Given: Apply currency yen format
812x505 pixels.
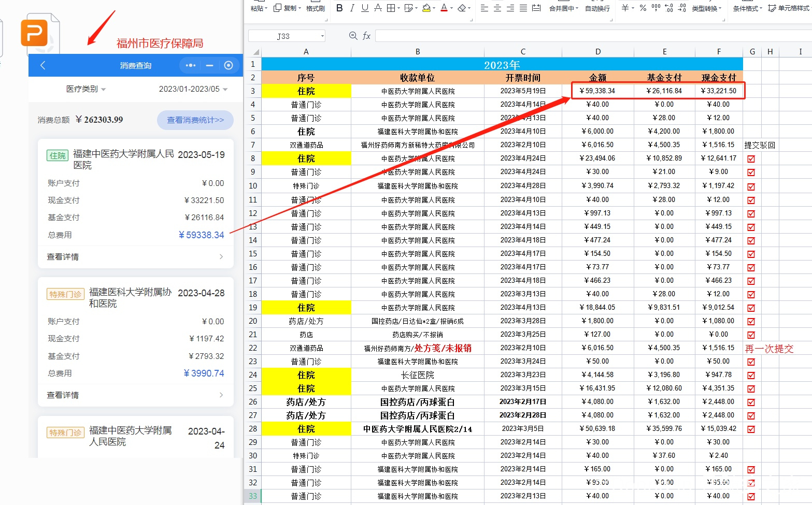Looking at the screenshot, I should pyautogui.click(x=625, y=8).
